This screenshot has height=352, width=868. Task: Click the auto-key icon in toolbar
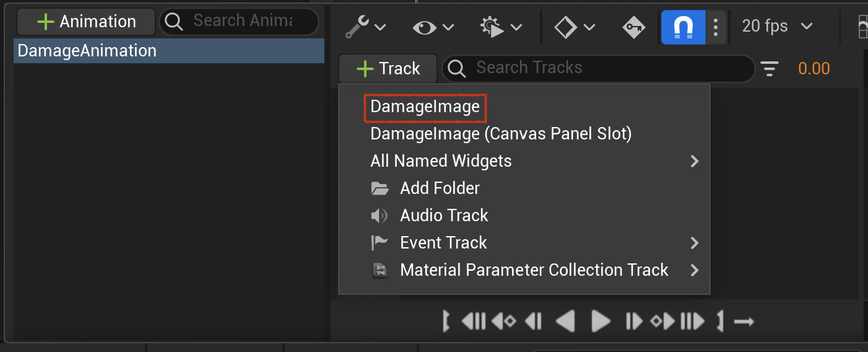click(x=633, y=27)
